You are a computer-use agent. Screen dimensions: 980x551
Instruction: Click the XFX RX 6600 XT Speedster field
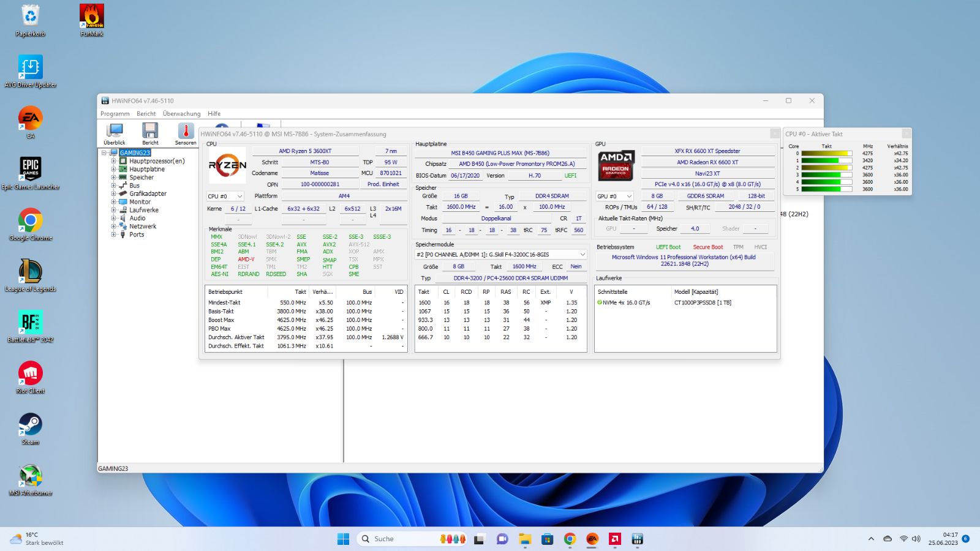coord(707,151)
